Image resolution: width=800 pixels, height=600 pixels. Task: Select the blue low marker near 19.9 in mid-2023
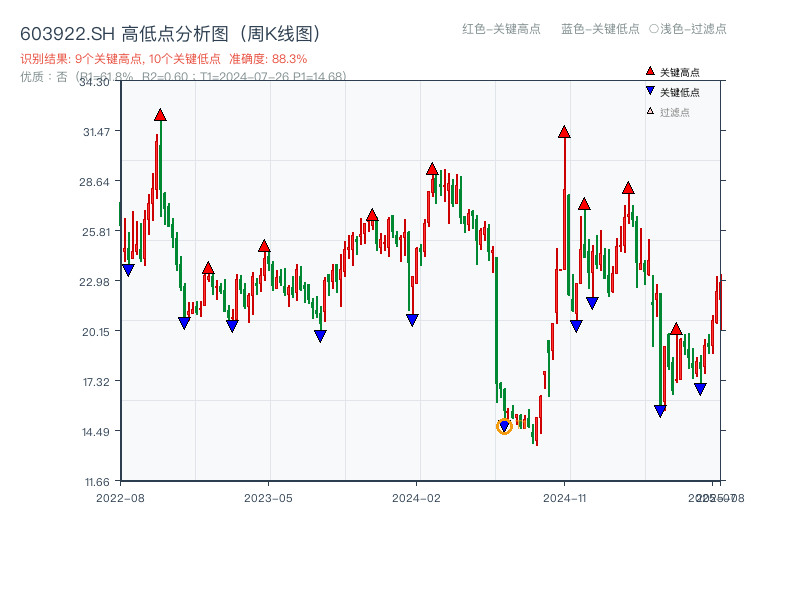point(320,336)
